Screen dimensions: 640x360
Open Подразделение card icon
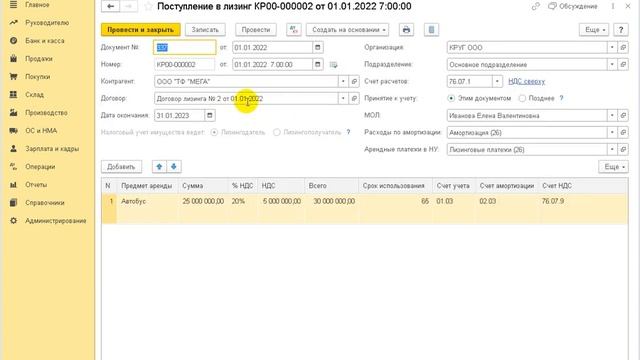(x=623, y=64)
